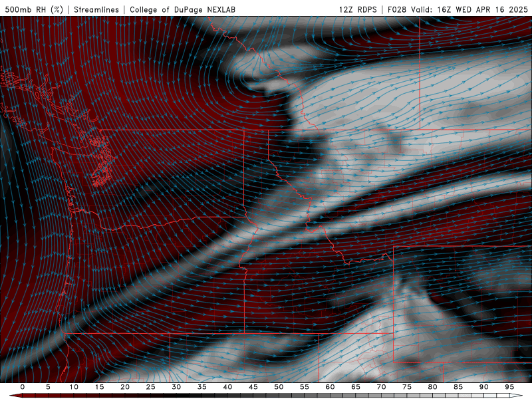532x399 pixels.
Task: Click the colorbar label '75'
Action: pos(407,387)
